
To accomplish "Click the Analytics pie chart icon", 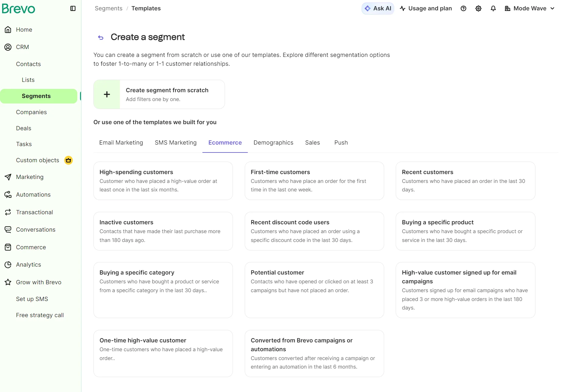I will [8, 264].
